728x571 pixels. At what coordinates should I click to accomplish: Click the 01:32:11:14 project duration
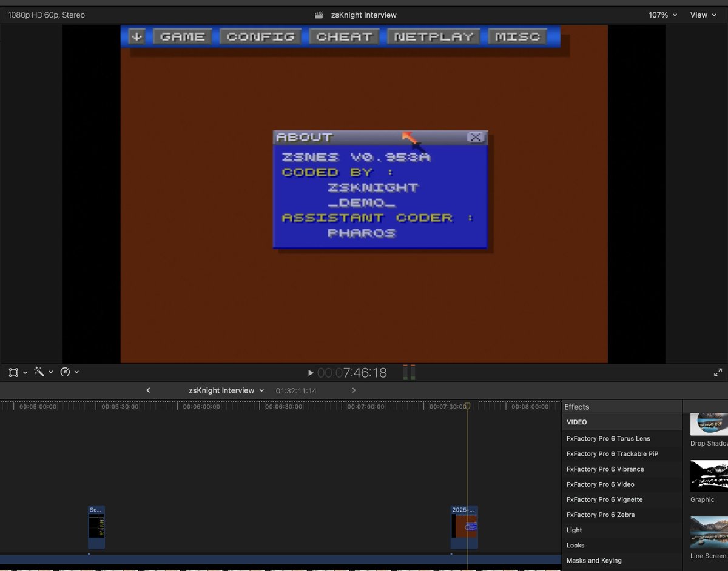(296, 391)
